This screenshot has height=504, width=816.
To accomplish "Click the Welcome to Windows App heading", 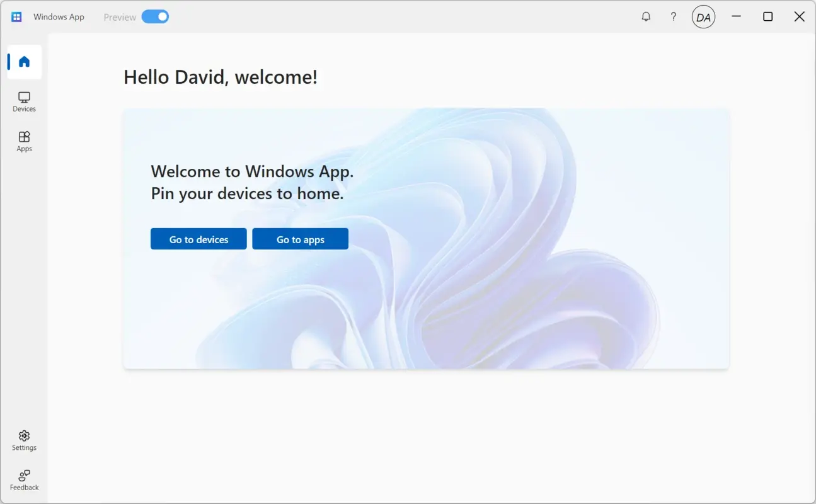I will [x=252, y=171].
